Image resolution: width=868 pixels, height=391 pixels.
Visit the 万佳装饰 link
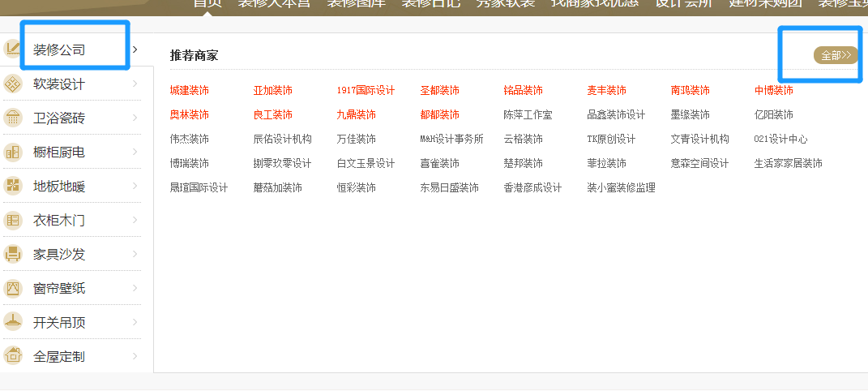[x=356, y=139]
